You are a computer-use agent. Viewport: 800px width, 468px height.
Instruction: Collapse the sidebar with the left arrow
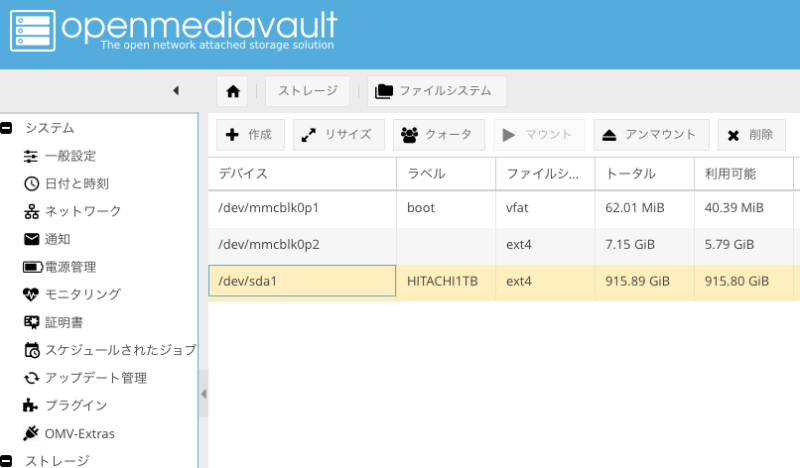[176, 91]
